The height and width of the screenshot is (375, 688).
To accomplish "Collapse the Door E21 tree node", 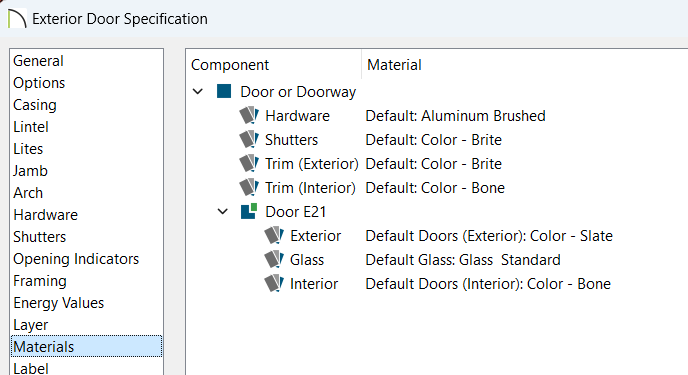I will click(x=223, y=211).
